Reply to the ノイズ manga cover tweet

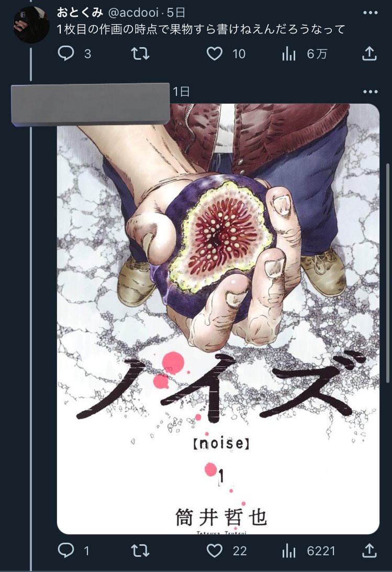(66, 550)
